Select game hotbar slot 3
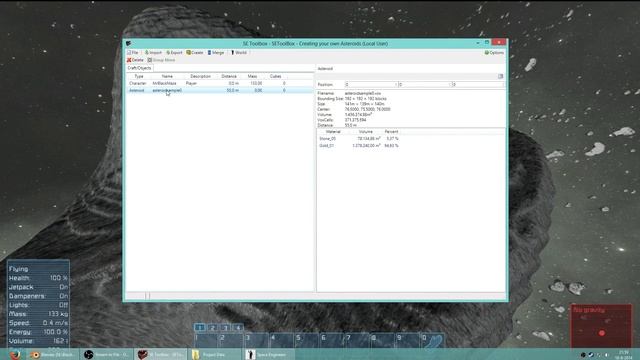640x360 pixels. pyautogui.click(x=257, y=341)
